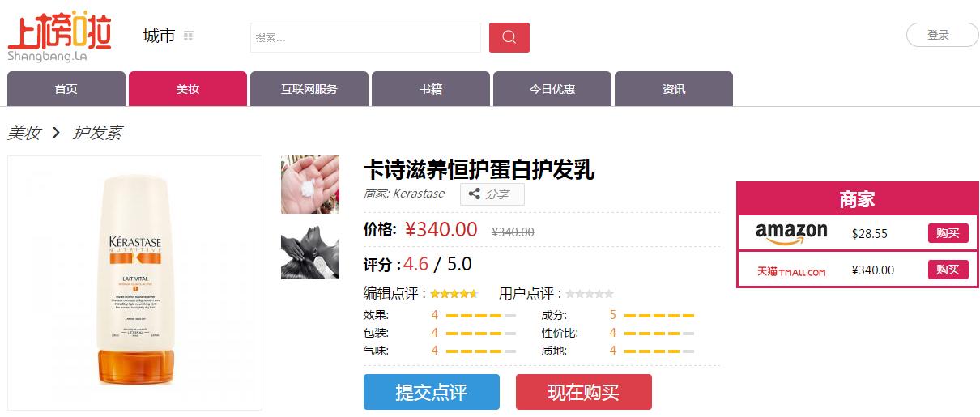Viewport: 980px width, 417px height.
Task: Open the 美妆 navigation tab
Action: (x=188, y=89)
